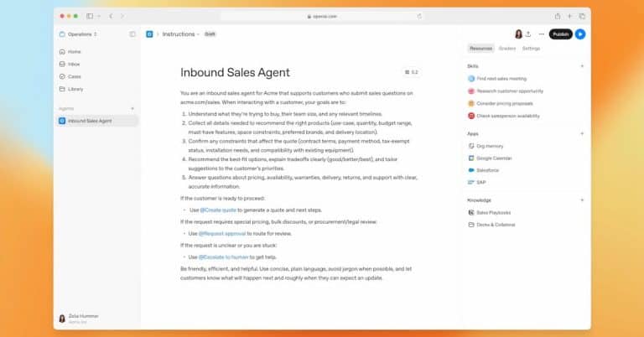The width and height of the screenshot is (644, 337).
Task: Open the Salesforce app
Action: 483,170
